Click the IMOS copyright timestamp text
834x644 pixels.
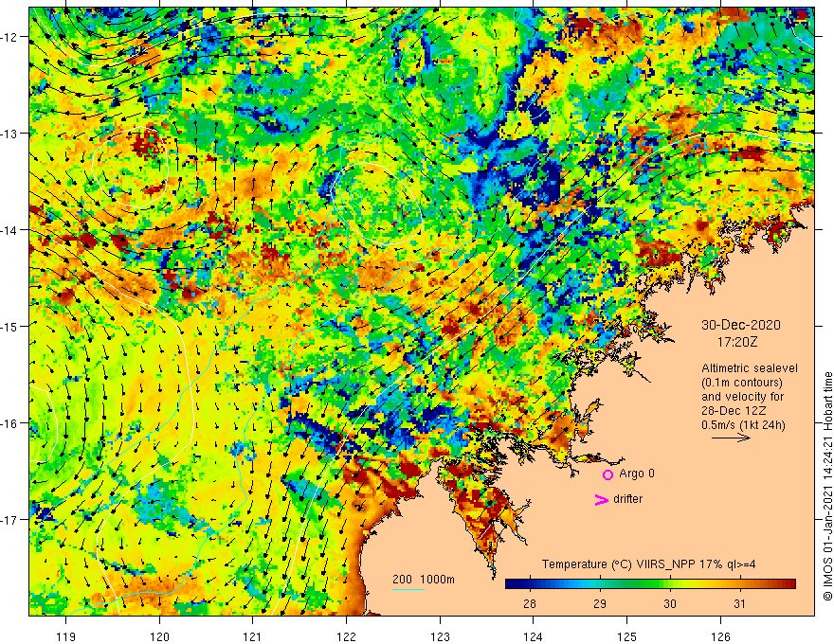[827, 486]
